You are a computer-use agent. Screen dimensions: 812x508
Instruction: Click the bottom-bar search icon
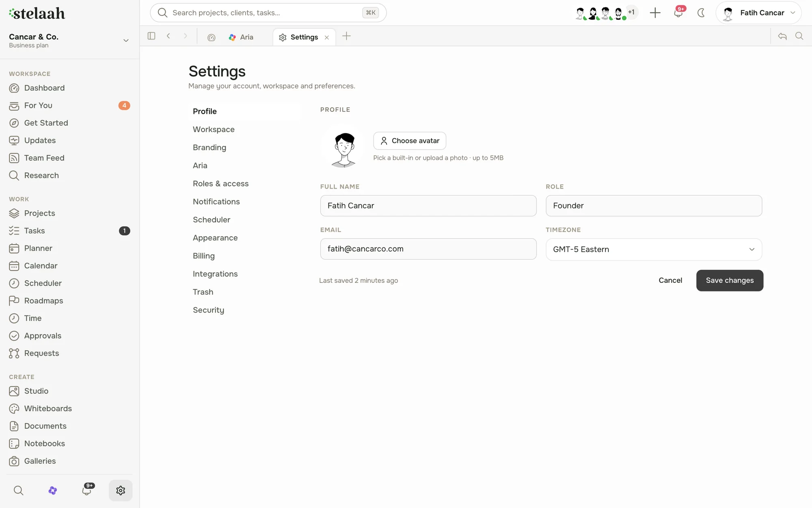(x=18, y=490)
